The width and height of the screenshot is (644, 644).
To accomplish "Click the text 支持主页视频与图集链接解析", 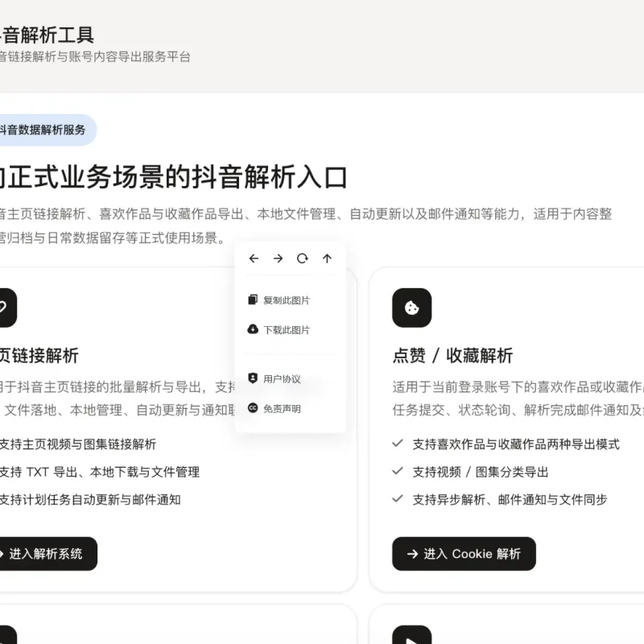I will 77,444.
